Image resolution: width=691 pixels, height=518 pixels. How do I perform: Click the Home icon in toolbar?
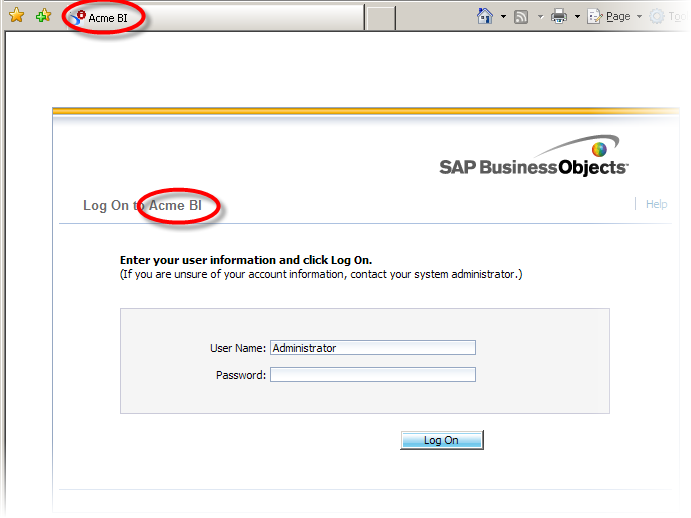(x=485, y=16)
